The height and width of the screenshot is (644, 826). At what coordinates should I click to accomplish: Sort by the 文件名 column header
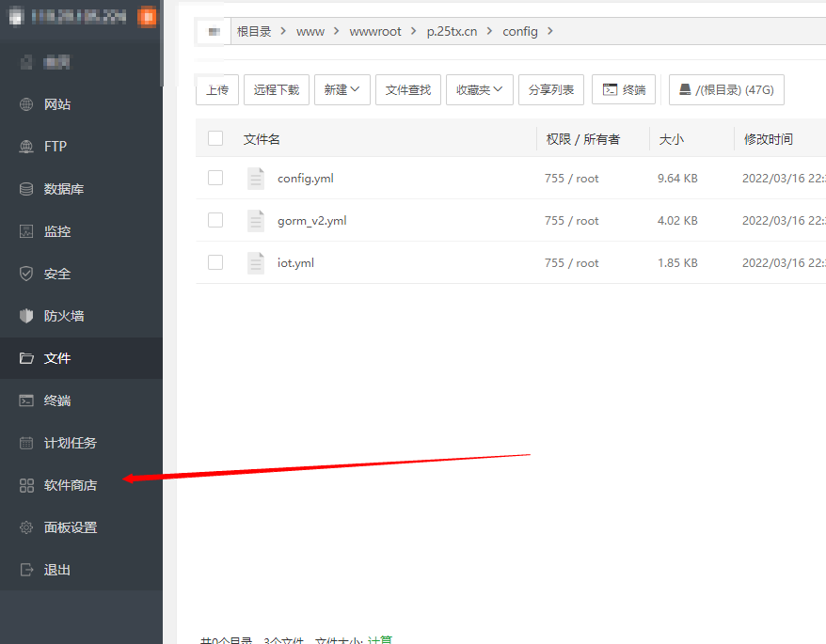click(262, 139)
